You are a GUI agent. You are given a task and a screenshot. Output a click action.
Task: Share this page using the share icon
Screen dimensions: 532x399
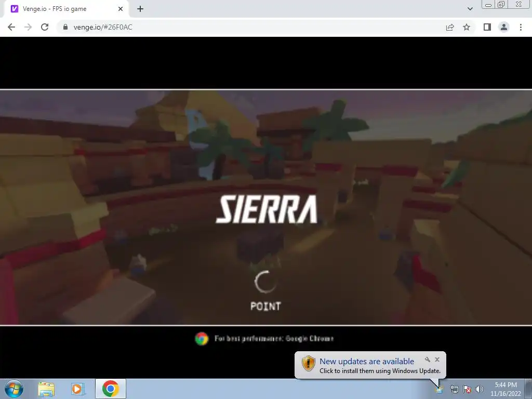tap(450, 27)
